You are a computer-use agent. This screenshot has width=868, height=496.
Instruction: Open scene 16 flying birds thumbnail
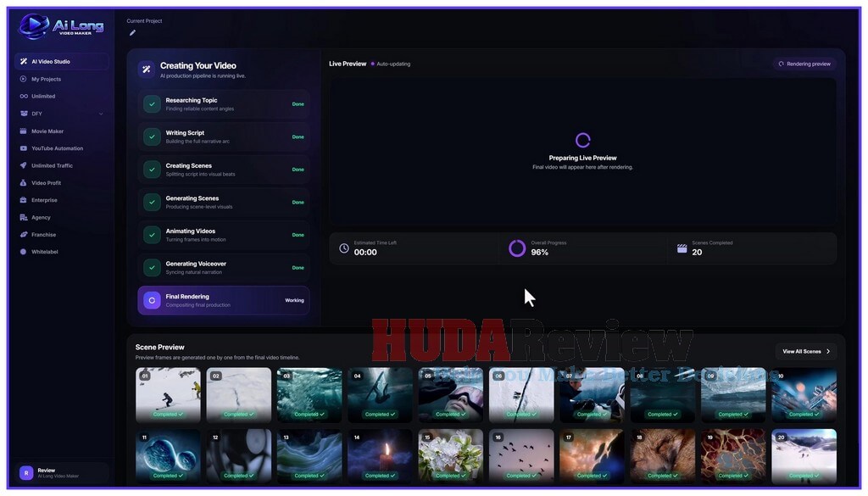point(521,456)
